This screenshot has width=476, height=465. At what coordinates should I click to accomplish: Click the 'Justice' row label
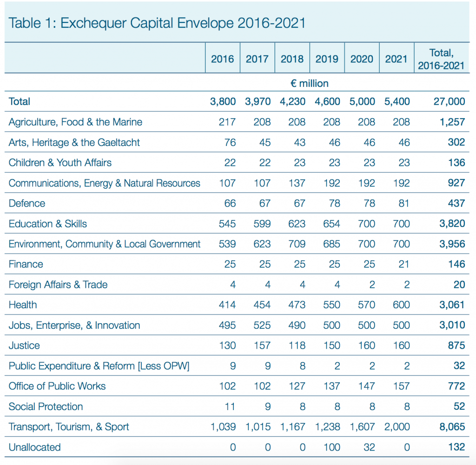coord(24,345)
